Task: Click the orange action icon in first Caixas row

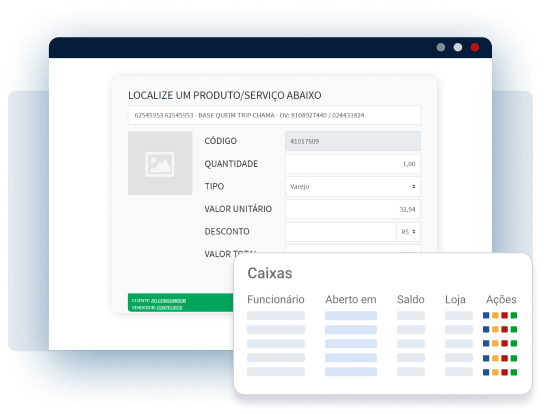Action: [495, 315]
